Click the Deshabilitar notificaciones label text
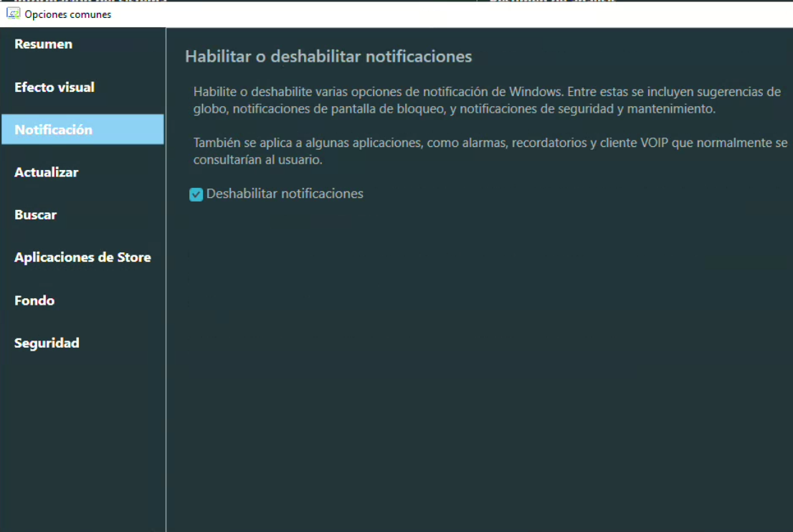The width and height of the screenshot is (793, 532). [285, 194]
